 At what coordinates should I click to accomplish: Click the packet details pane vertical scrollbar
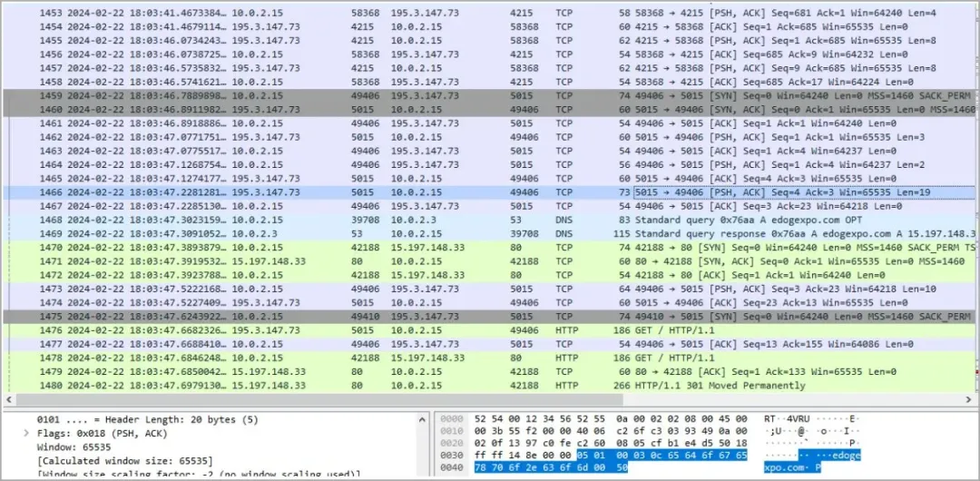tap(421, 445)
